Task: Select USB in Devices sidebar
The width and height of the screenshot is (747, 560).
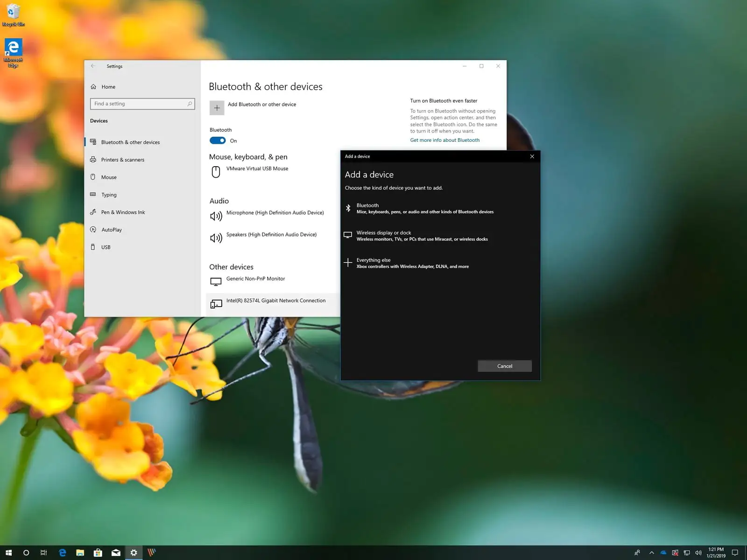Action: click(106, 247)
